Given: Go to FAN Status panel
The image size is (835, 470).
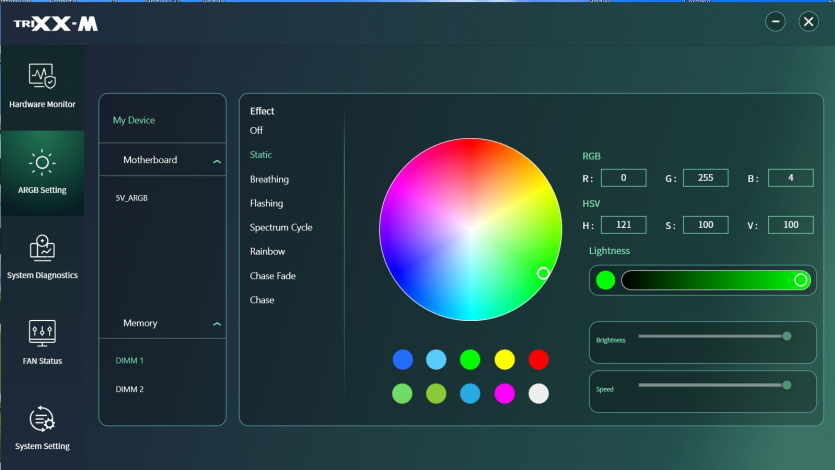Looking at the screenshot, I should click(42, 334).
